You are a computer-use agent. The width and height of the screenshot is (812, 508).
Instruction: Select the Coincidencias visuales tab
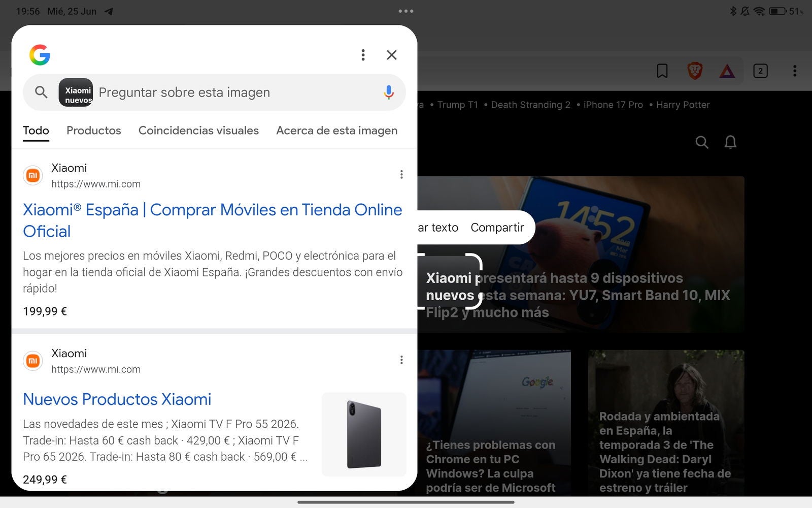(x=198, y=131)
